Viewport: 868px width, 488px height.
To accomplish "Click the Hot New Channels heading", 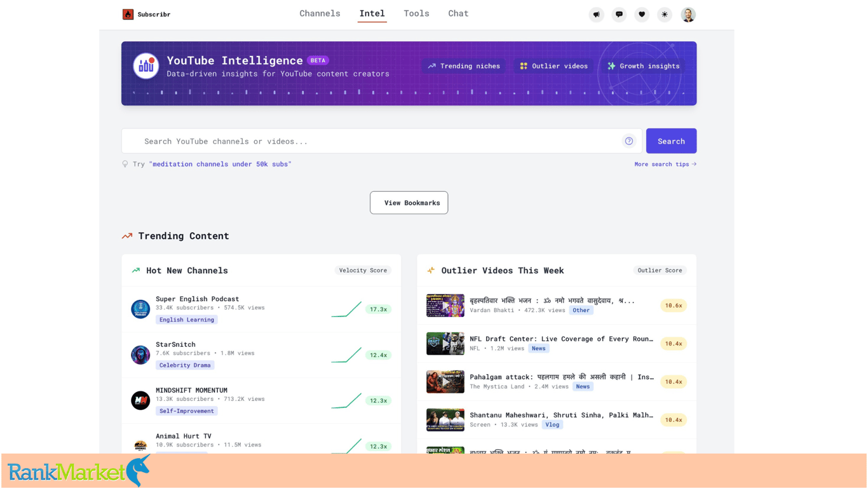I will pos(187,271).
